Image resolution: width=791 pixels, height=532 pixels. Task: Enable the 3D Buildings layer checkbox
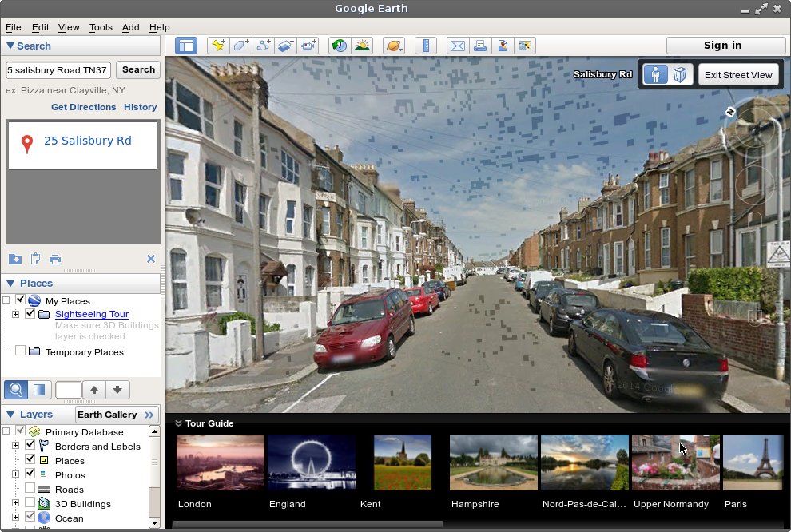pyautogui.click(x=30, y=502)
